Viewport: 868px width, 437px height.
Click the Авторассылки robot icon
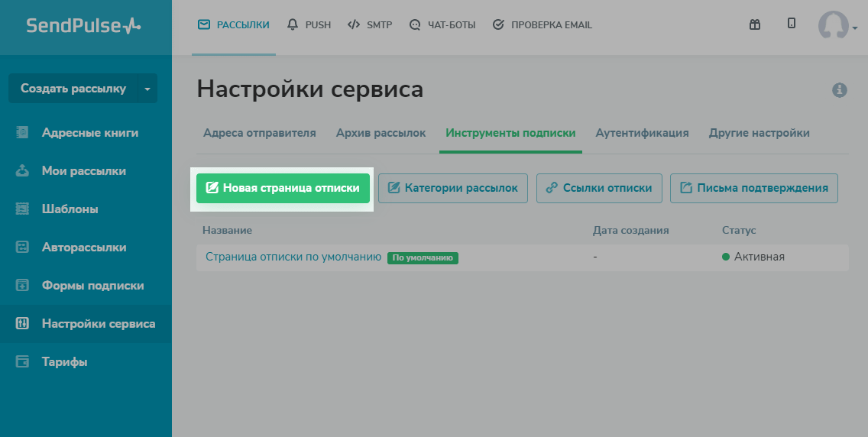pyautogui.click(x=22, y=247)
